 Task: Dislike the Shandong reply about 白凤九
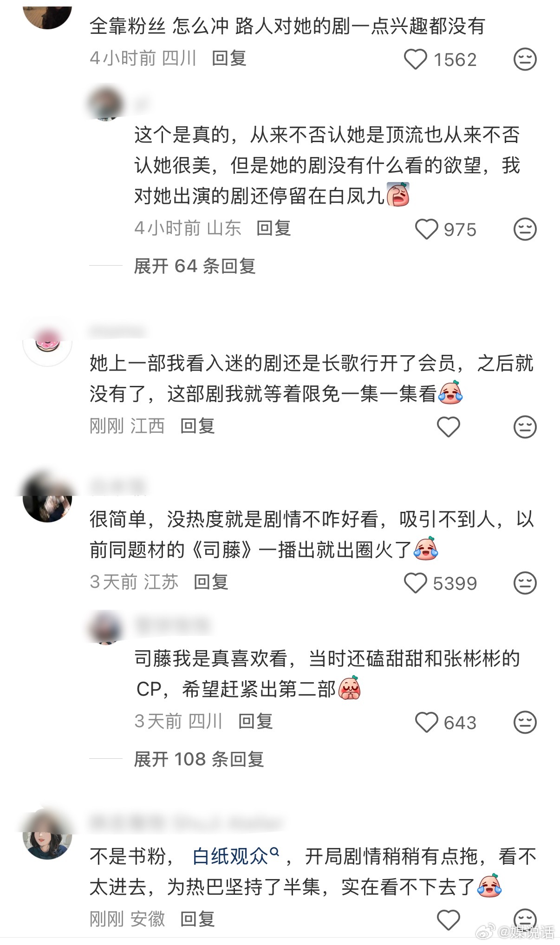coord(525,229)
